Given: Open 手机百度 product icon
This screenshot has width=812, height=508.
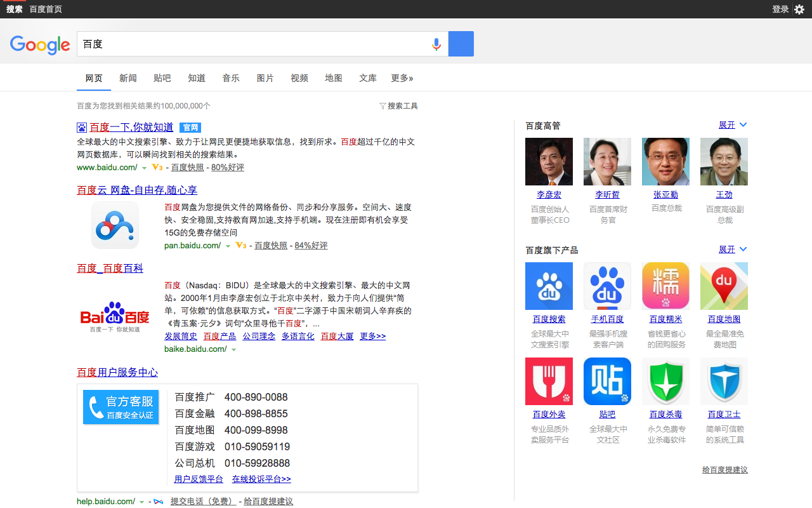Looking at the screenshot, I should [x=607, y=286].
